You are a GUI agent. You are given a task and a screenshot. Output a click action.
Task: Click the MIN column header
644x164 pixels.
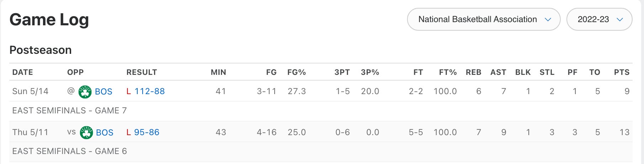[218, 72]
